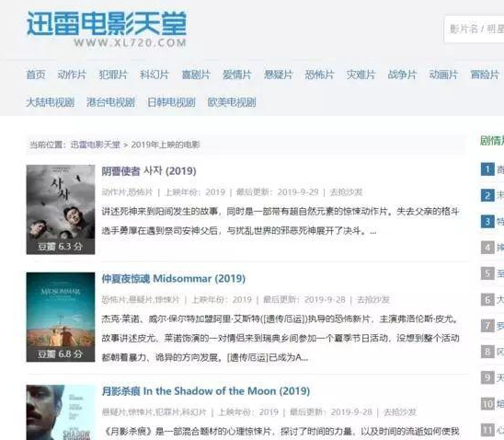504x440 pixels.
Task: Open 欧美电视剧 section
Action: click(x=232, y=102)
